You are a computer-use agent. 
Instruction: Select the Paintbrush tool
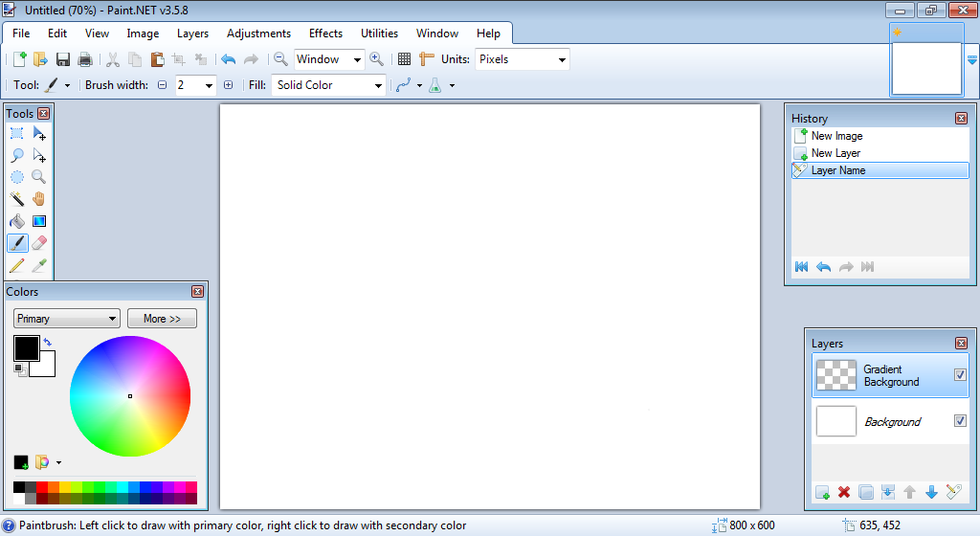(17, 243)
